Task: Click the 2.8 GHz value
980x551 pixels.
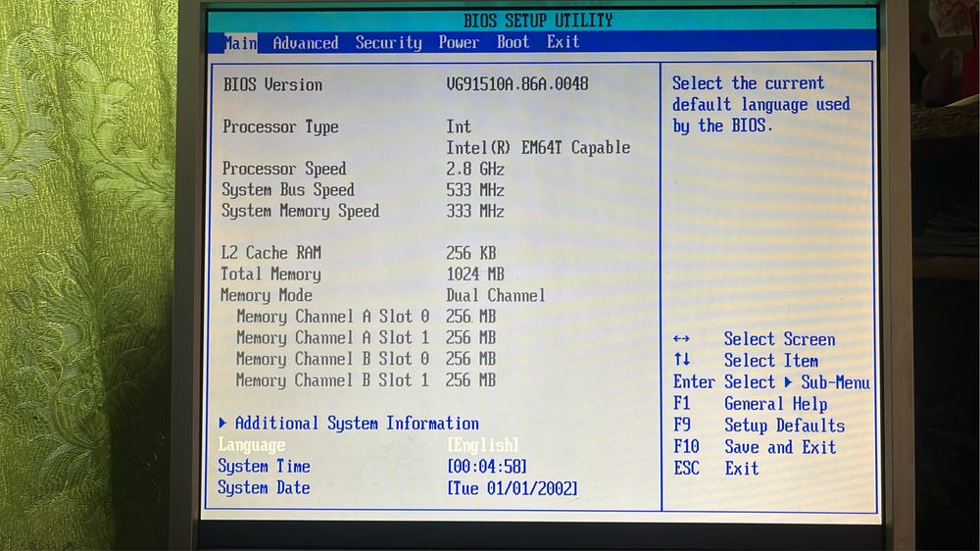Action: [x=475, y=169]
